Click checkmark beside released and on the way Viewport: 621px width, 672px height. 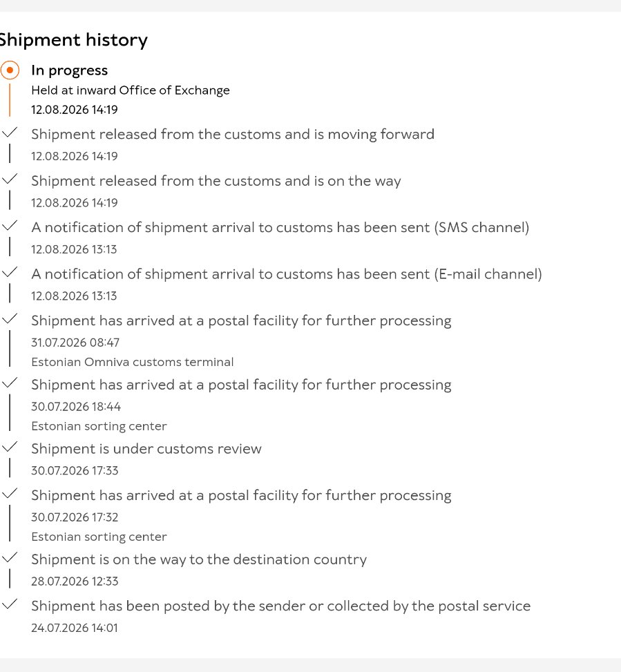(x=10, y=179)
